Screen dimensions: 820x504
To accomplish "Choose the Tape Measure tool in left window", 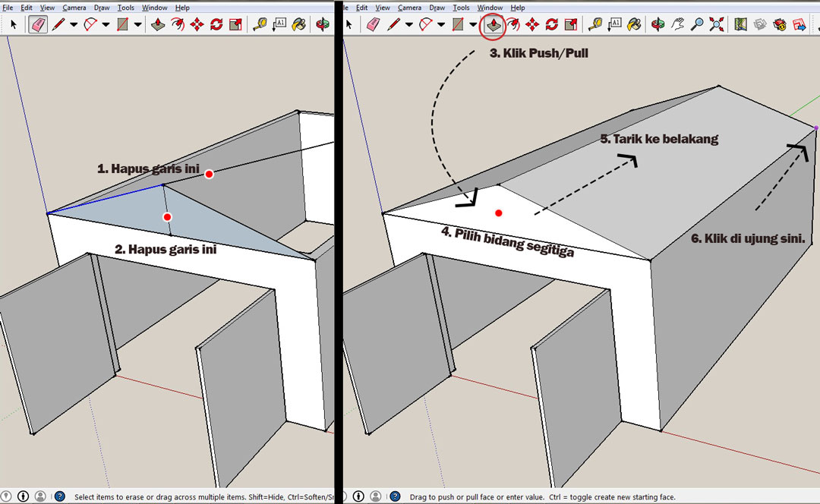I will tap(260, 24).
